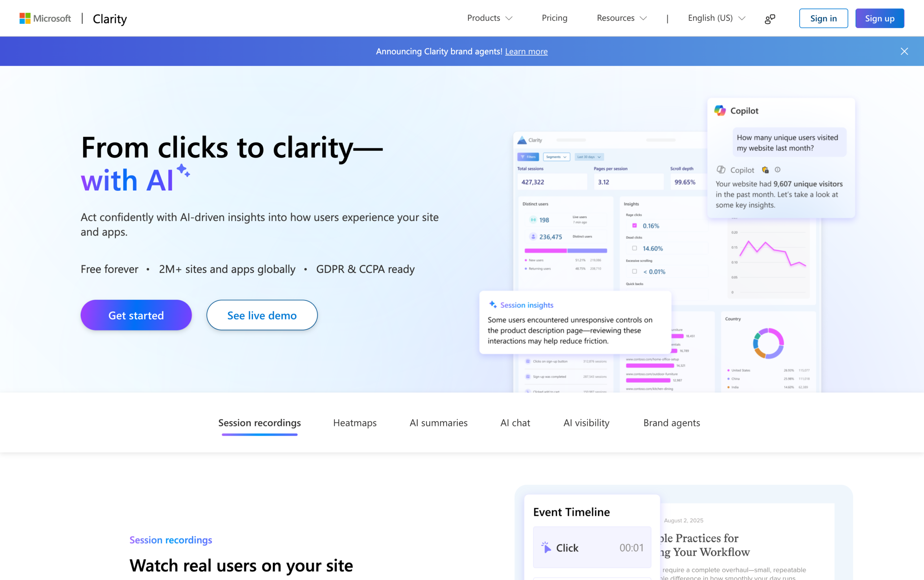Click the Click event cursor icon
924x580 pixels.
(546, 547)
